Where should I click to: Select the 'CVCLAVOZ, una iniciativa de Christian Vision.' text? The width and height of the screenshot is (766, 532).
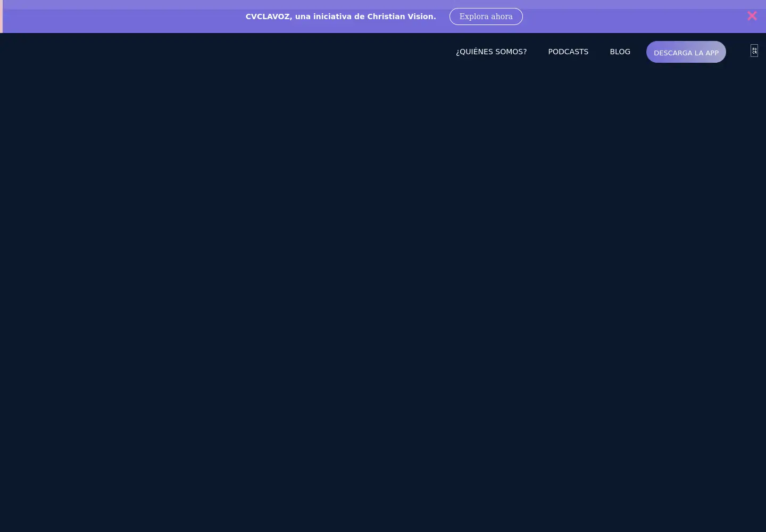pos(341,16)
